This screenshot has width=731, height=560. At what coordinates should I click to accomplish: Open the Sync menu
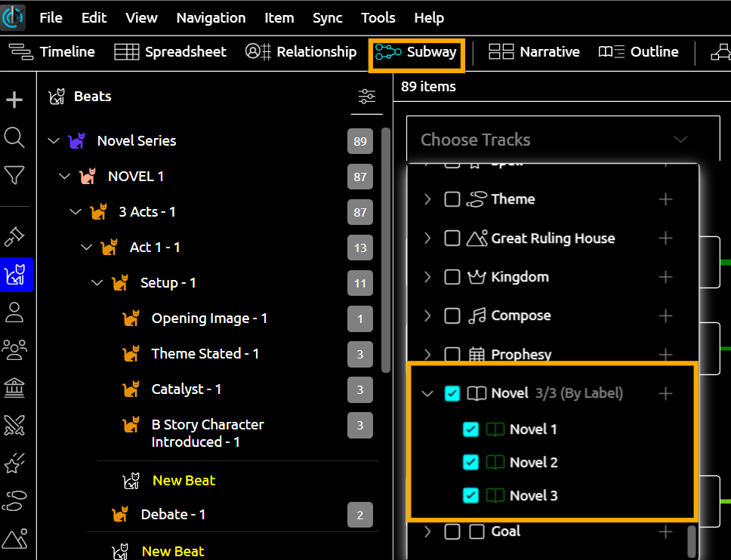point(327,17)
